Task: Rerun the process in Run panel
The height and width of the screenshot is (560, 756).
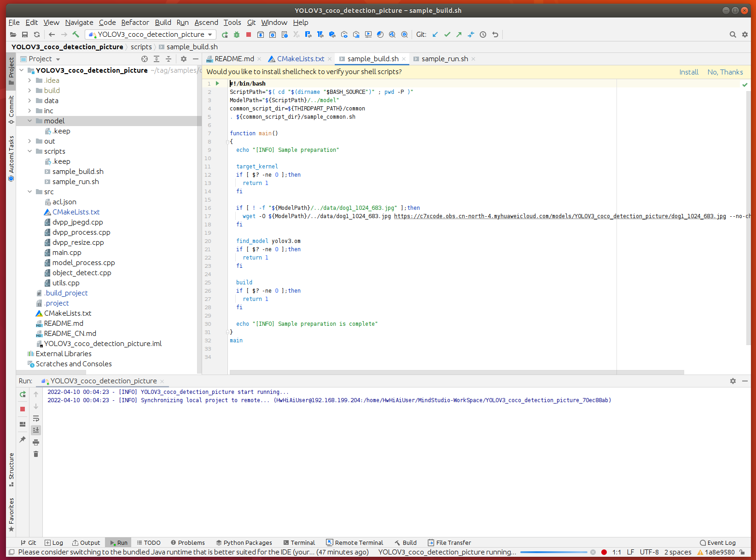Action: [23, 394]
